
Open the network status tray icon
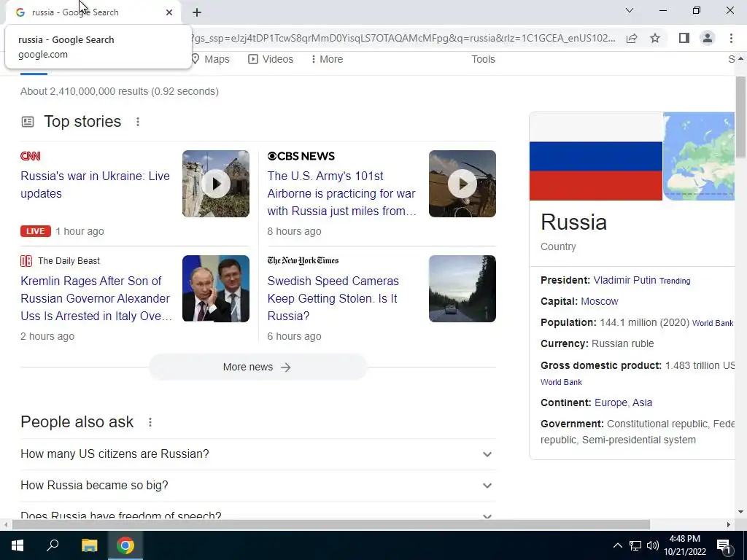coord(635,545)
